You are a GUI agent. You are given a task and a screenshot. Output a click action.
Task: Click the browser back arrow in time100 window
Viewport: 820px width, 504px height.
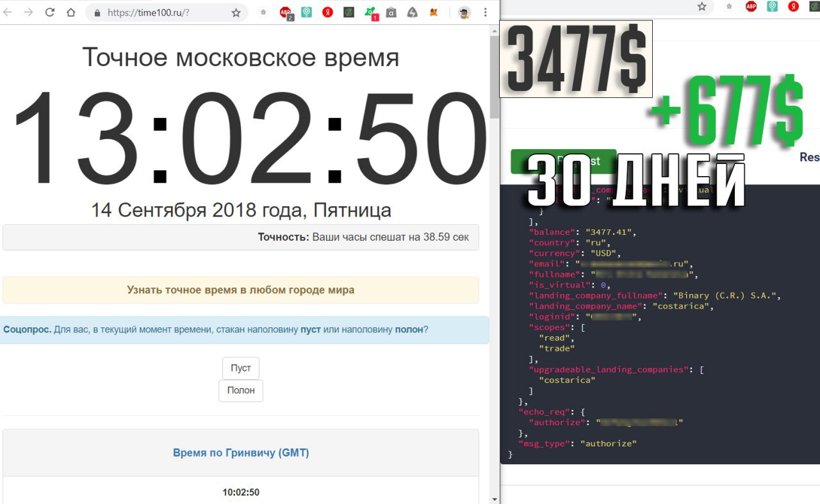click(x=9, y=12)
